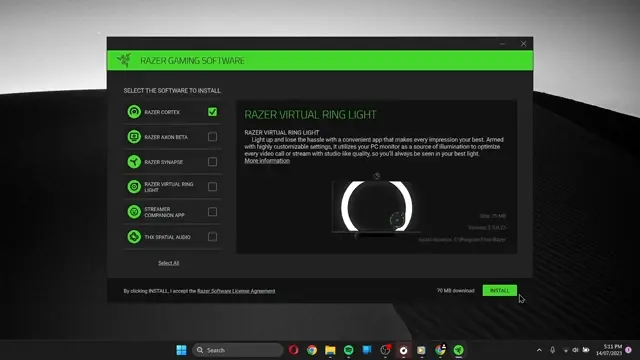The image size is (640, 360).
Task: Click the microphone tray icon
Action: (x=552, y=350)
